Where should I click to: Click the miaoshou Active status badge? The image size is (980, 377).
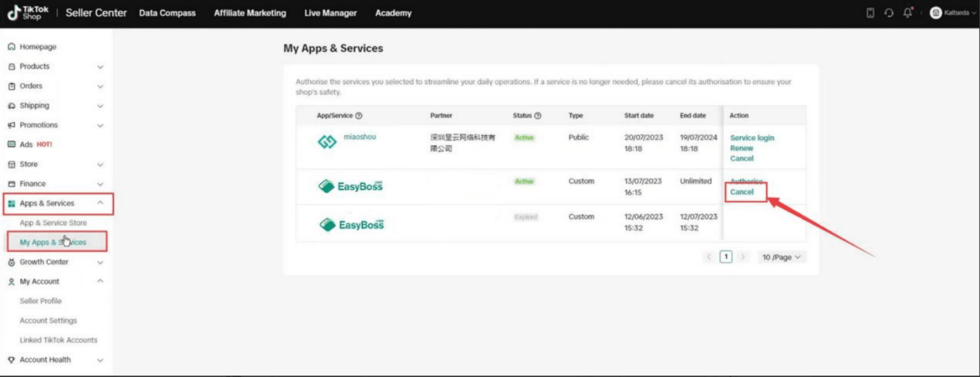tap(524, 138)
